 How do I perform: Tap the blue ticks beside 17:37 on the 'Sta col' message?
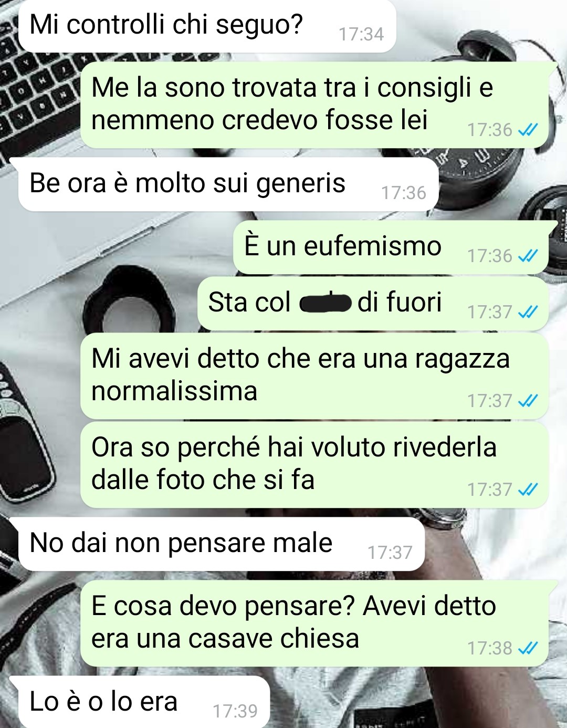528,311
